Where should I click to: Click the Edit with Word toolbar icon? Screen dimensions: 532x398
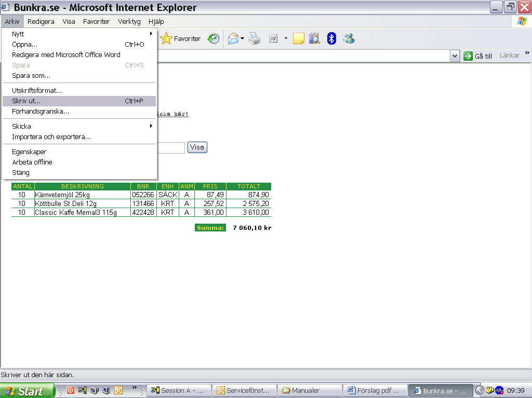pos(273,38)
